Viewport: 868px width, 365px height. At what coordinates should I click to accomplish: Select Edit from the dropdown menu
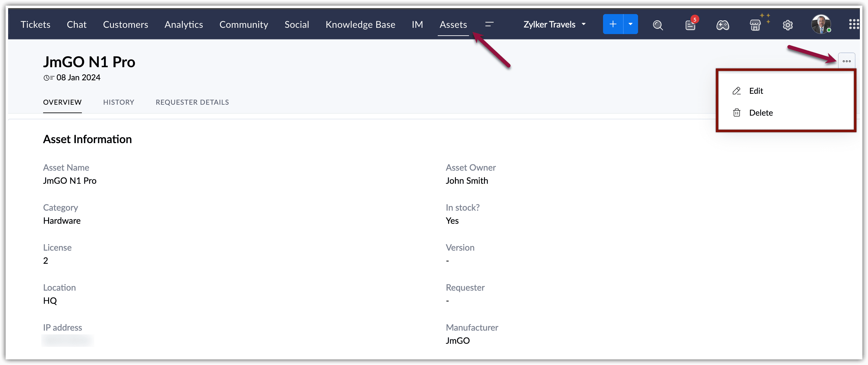756,91
